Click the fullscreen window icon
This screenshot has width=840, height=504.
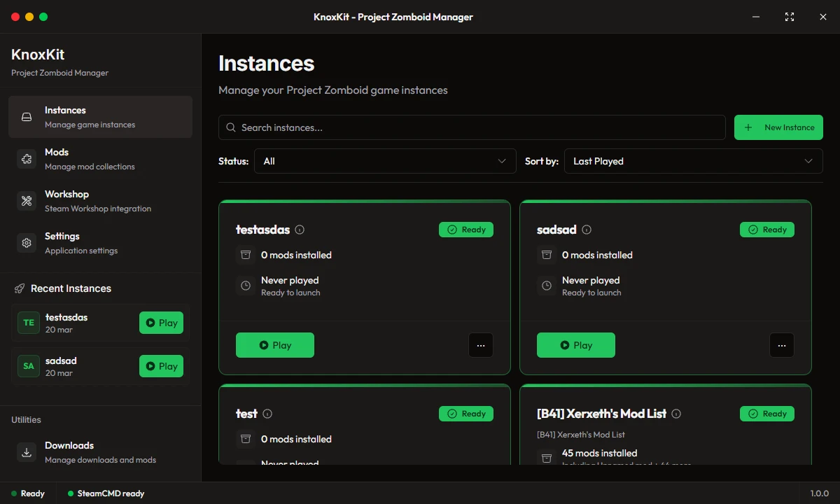pos(790,17)
